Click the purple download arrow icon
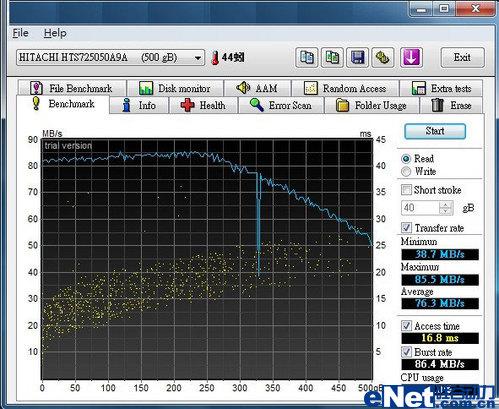The height and width of the screenshot is (409, 499). pos(411,57)
